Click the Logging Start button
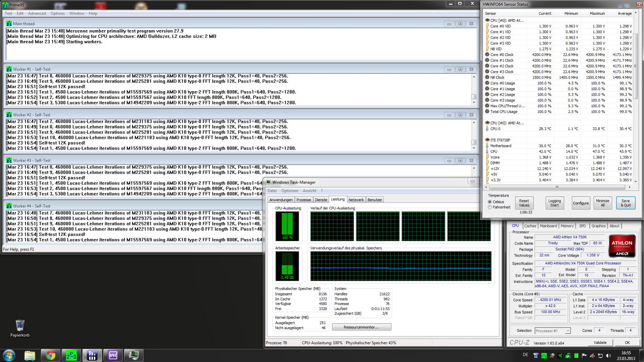The image size is (644, 362). (555, 203)
